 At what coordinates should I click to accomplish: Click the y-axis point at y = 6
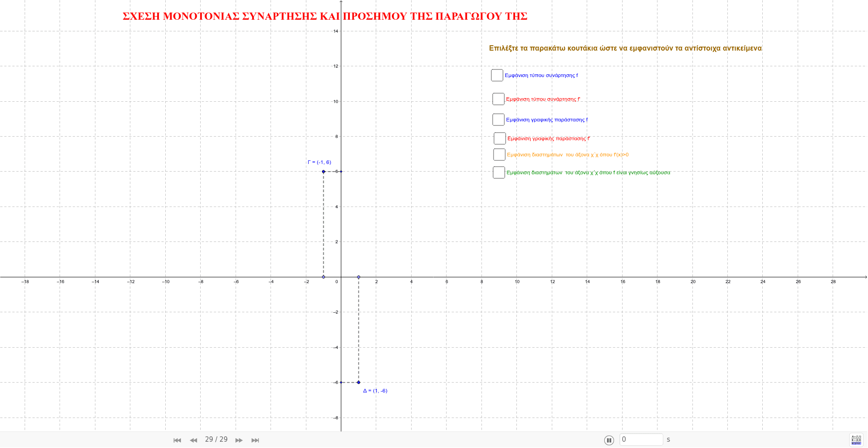pyautogui.click(x=341, y=172)
